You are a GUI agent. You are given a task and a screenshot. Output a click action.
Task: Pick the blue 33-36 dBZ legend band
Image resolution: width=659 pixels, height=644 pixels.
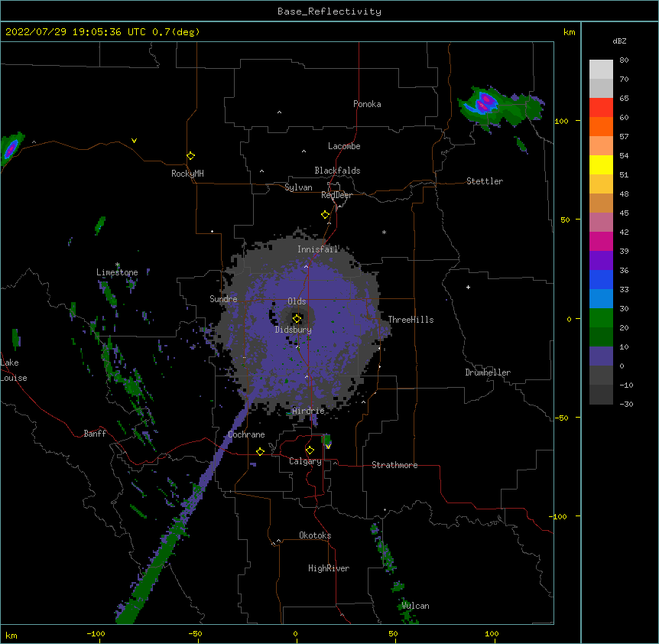[x=601, y=279]
